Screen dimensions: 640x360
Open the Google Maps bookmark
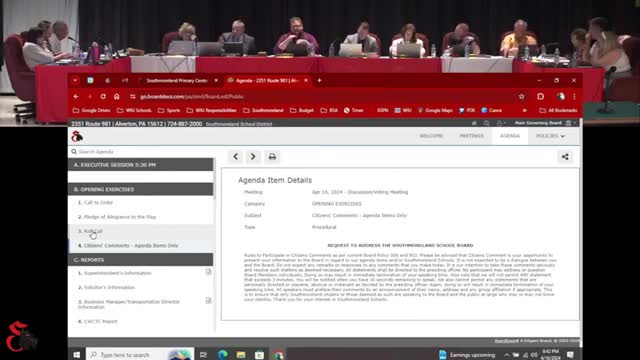(x=435, y=110)
